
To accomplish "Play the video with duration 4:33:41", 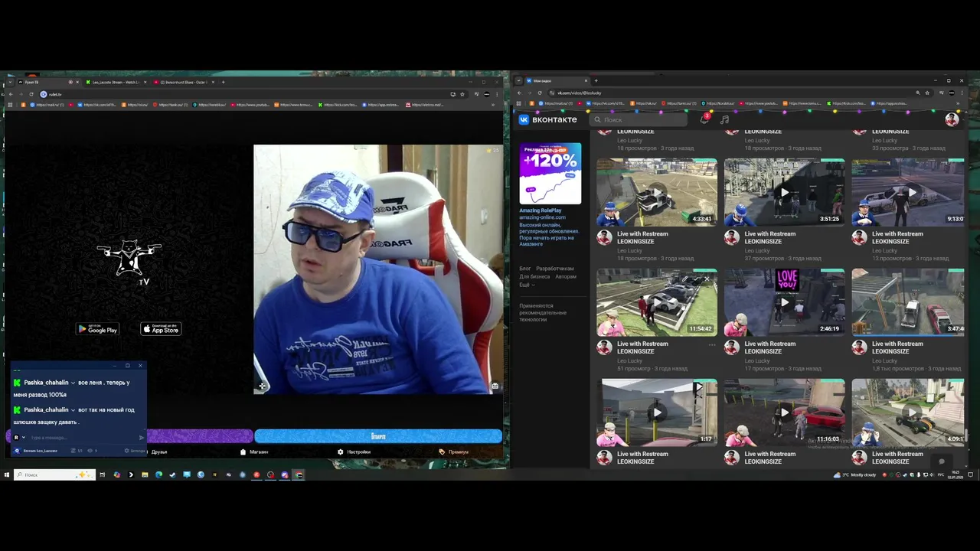I will [657, 192].
